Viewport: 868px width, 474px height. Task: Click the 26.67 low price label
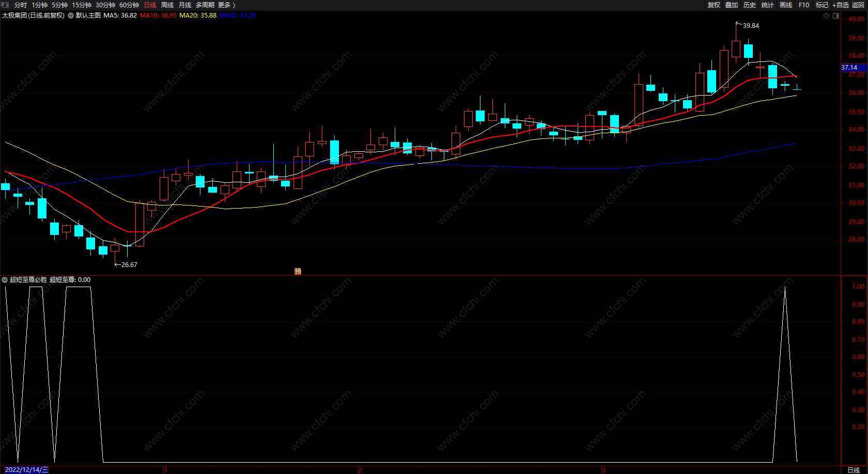point(129,265)
